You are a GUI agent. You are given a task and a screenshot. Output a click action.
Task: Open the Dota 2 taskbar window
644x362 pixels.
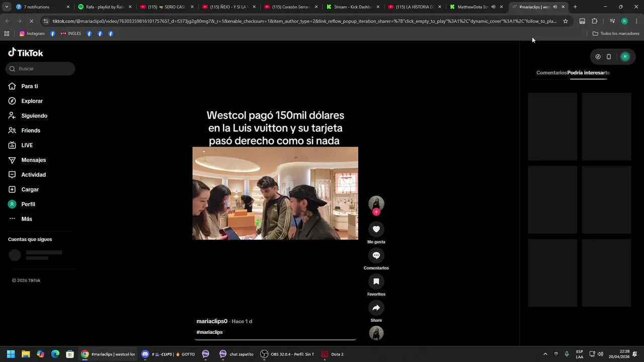click(x=333, y=354)
